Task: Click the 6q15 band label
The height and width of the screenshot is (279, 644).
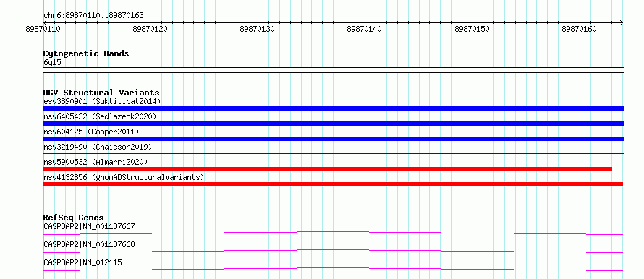Action: [52, 63]
